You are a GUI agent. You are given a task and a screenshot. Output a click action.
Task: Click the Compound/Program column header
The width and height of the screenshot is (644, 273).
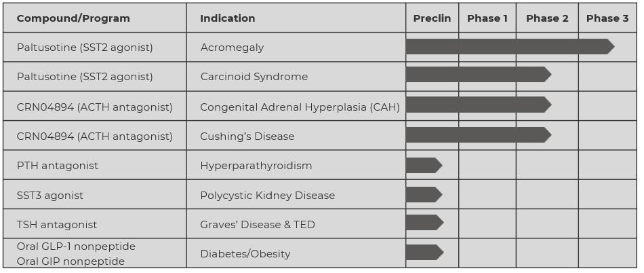click(73, 18)
